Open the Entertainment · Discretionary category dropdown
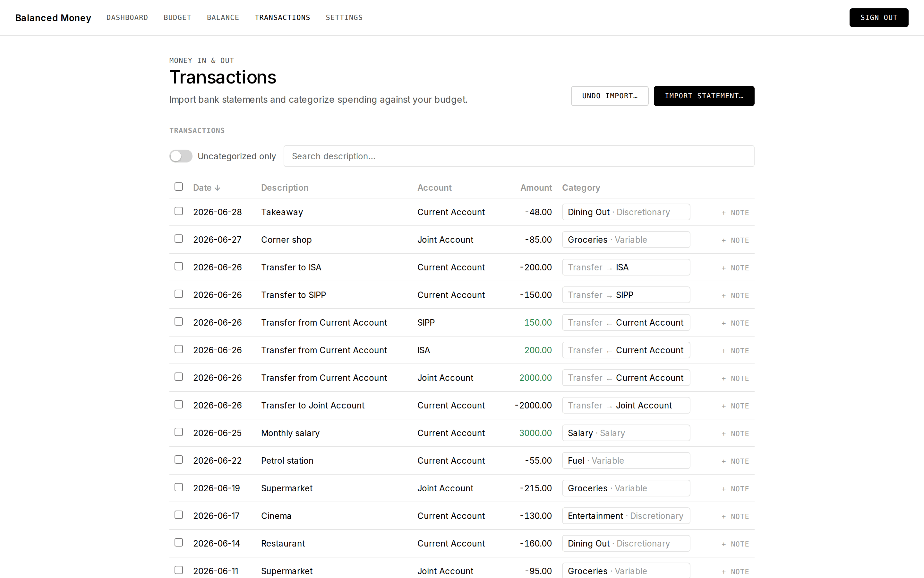 (626, 516)
